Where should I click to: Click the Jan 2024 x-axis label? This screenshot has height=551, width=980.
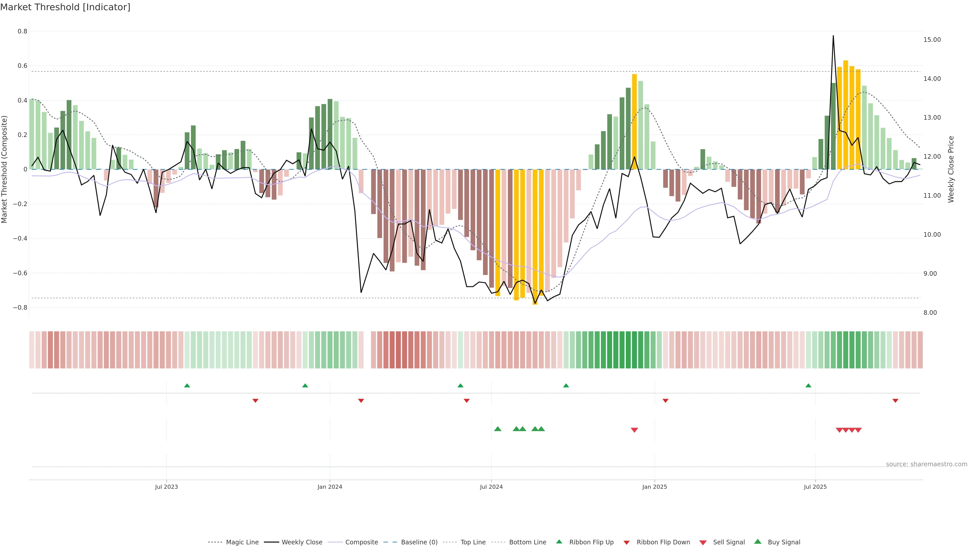[329, 487]
